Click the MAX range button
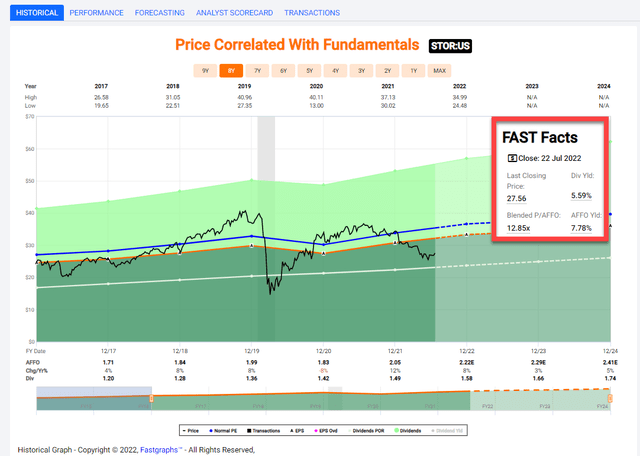 [x=440, y=71]
